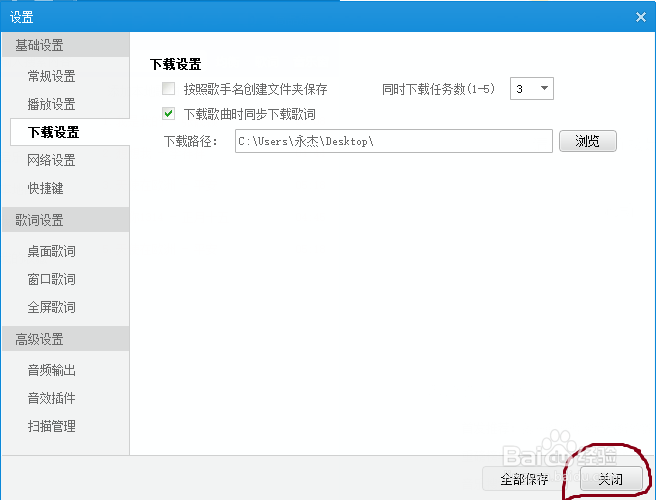This screenshot has width=656, height=500.
Task: Open 窗口歌词 settings
Action: tap(51, 279)
